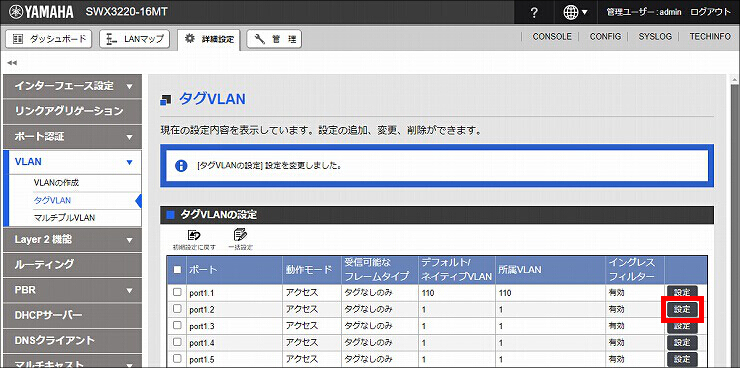This screenshot has height=368, width=740.
Task: Click the ポート column header
Action: [235, 270]
